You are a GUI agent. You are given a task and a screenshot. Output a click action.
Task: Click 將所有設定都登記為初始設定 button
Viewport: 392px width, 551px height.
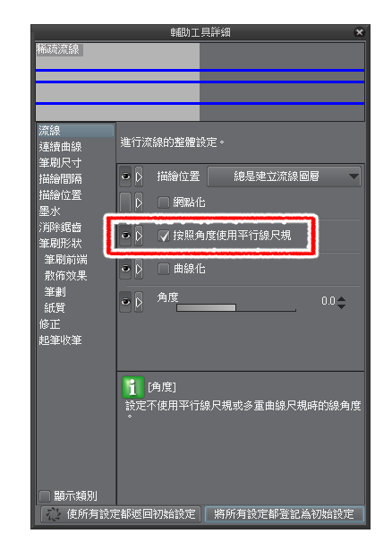285,514
